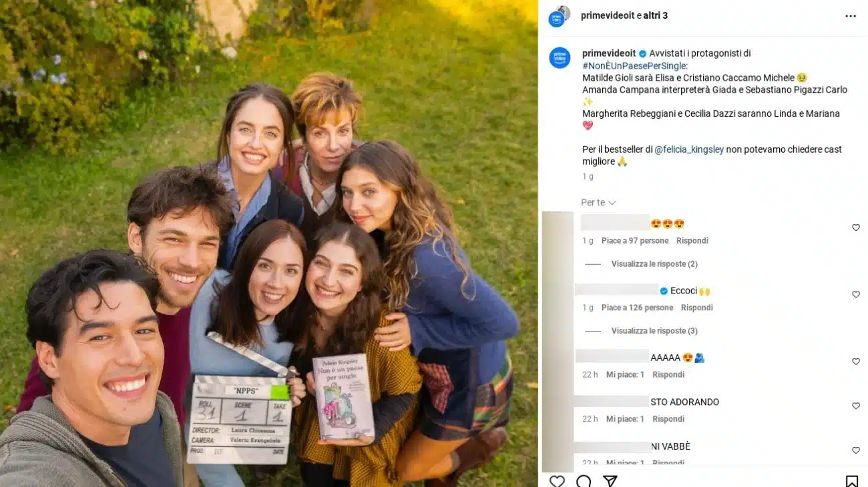Expand the "Per te" comment sorting dropdown
868x487 pixels.
pos(598,202)
